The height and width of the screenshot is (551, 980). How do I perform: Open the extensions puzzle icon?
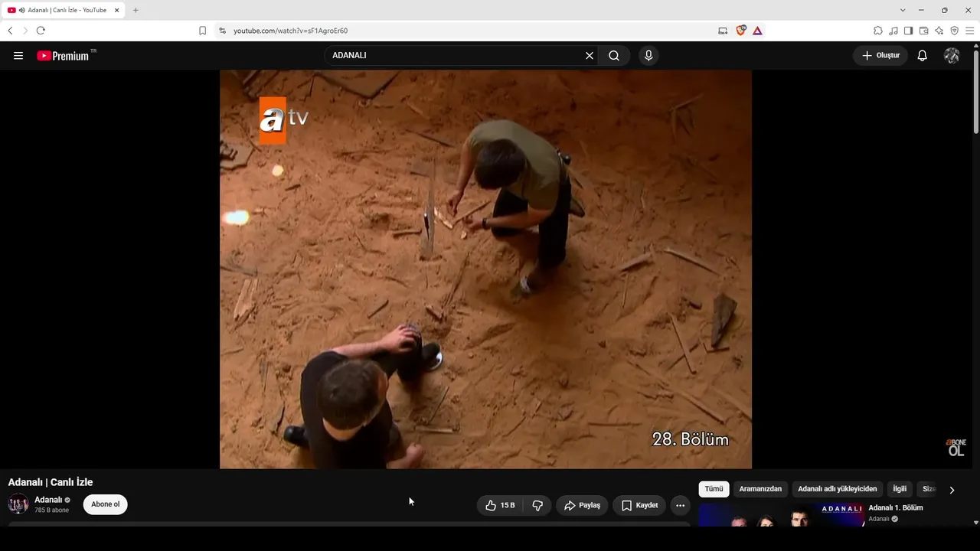click(x=878, y=31)
